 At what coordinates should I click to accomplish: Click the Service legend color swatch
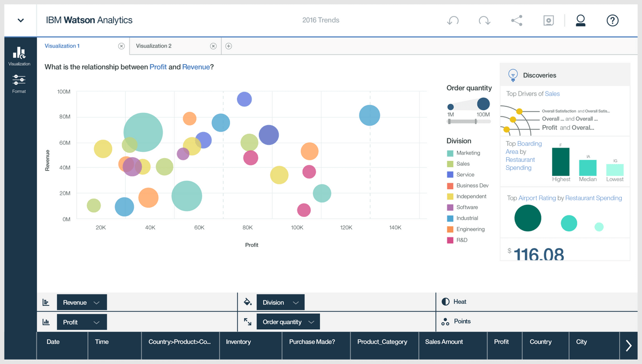coord(450,175)
